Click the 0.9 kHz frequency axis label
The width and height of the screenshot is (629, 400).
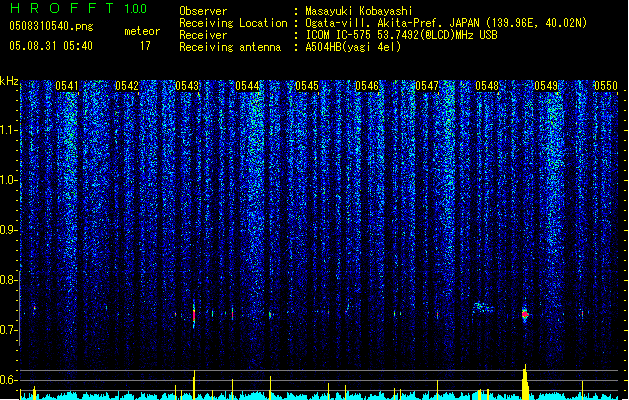(8, 230)
